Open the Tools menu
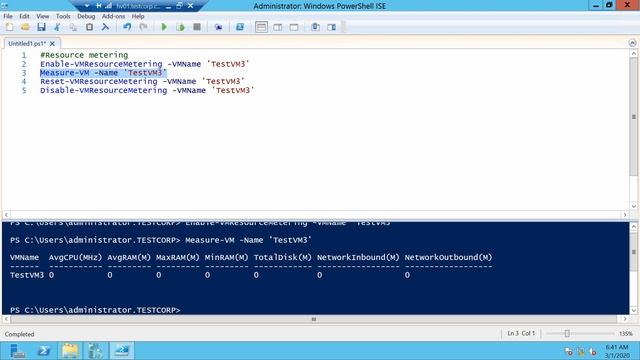Viewport: 640px width, 360px height. (x=63, y=16)
